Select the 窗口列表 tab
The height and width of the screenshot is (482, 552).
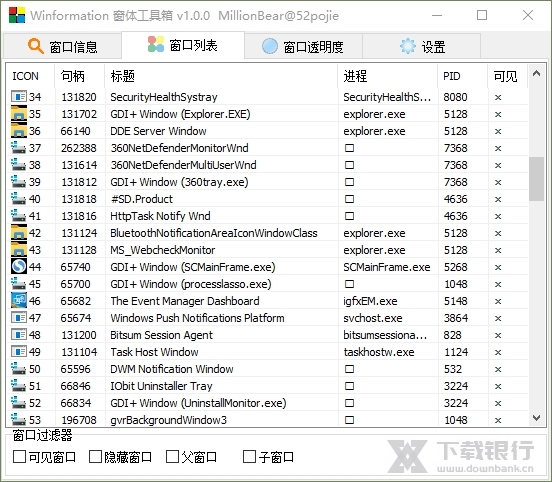(x=183, y=45)
